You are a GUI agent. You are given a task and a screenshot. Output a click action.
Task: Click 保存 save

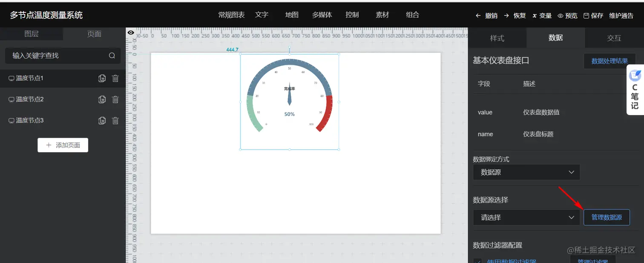point(593,15)
